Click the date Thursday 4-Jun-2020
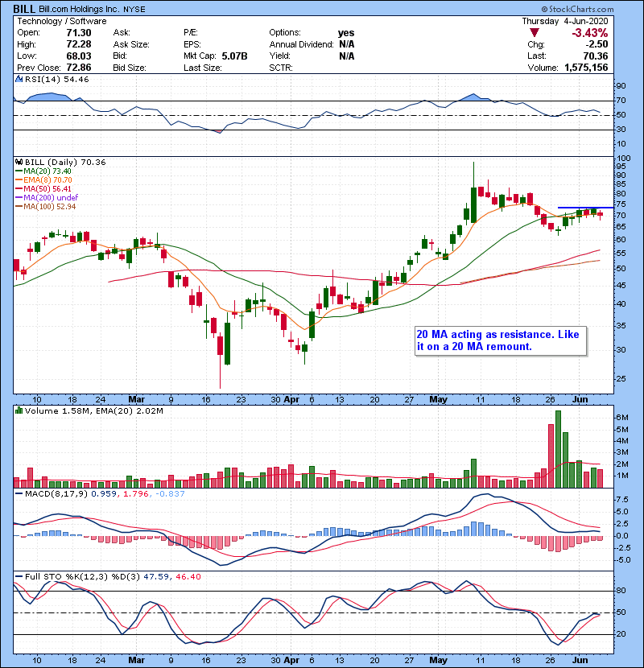The height and width of the screenshot is (668, 644). [x=565, y=21]
